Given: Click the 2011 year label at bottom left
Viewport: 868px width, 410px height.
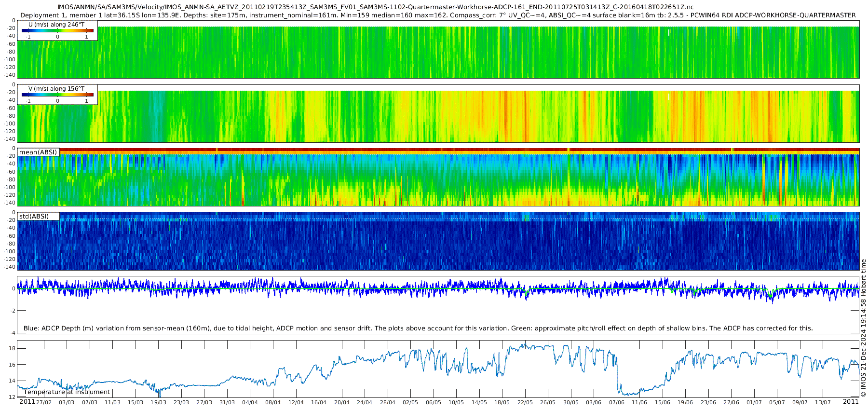Looking at the screenshot, I should click(x=27, y=401).
